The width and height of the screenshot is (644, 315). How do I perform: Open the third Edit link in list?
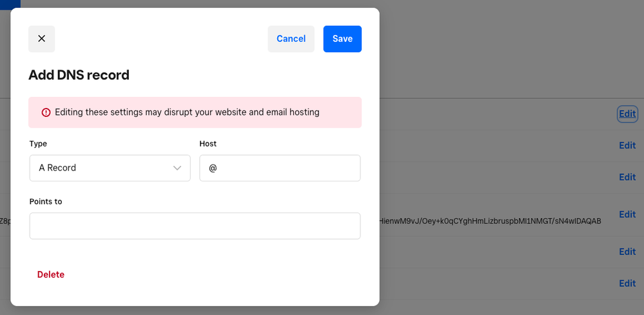627,177
